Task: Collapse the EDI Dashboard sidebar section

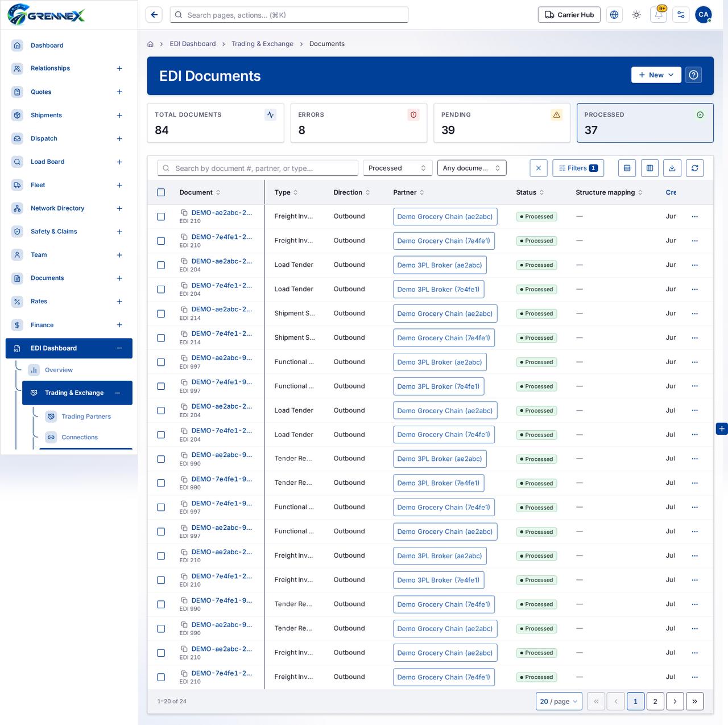Action: pyautogui.click(x=119, y=348)
